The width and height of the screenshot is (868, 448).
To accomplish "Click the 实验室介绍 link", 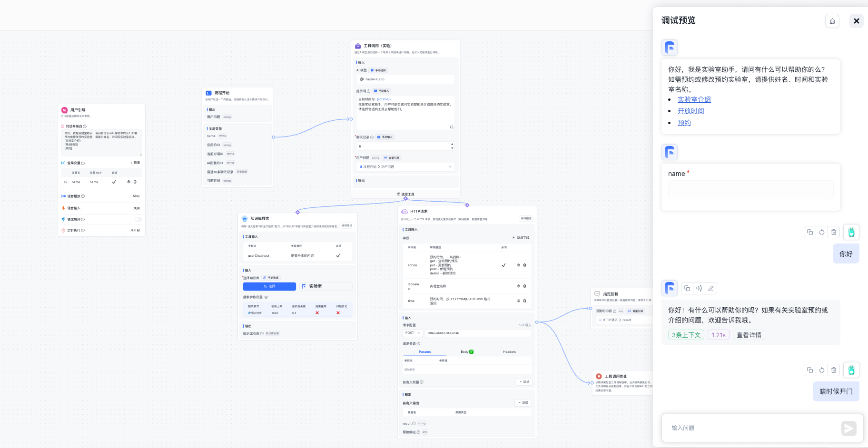I will coord(694,99).
